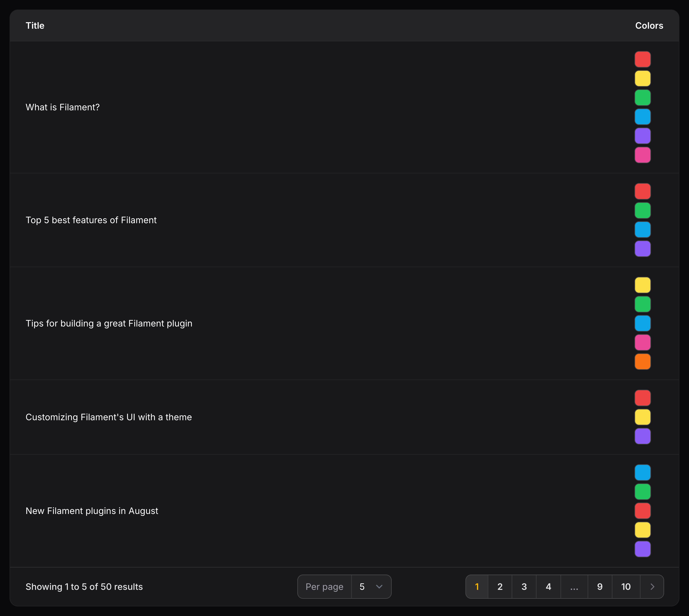The width and height of the screenshot is (689, 616).
Task: Click red swatch in 'Top 5 best features' row
Action: point(643,192)
